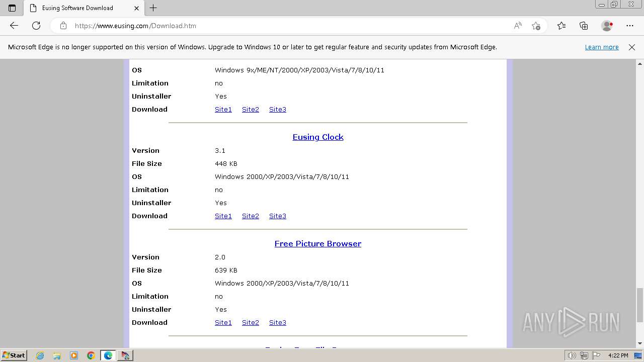Select the Free Picture Browser version 2.0
The height and width of the screenshot is (362, 644).
tap(220, 257)
